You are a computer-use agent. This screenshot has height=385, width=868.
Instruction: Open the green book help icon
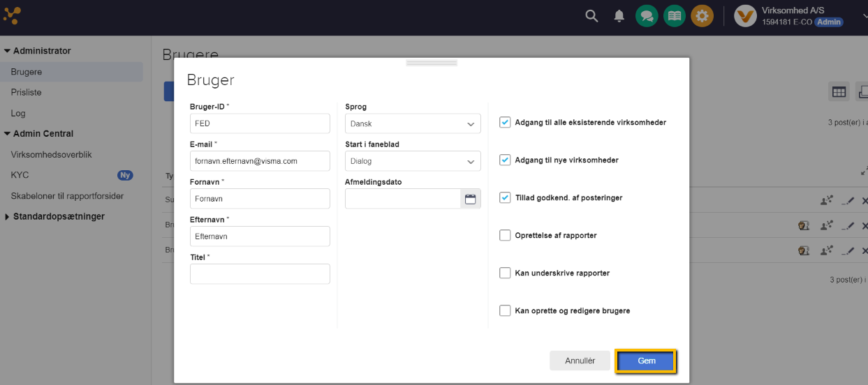pos(674,16)
